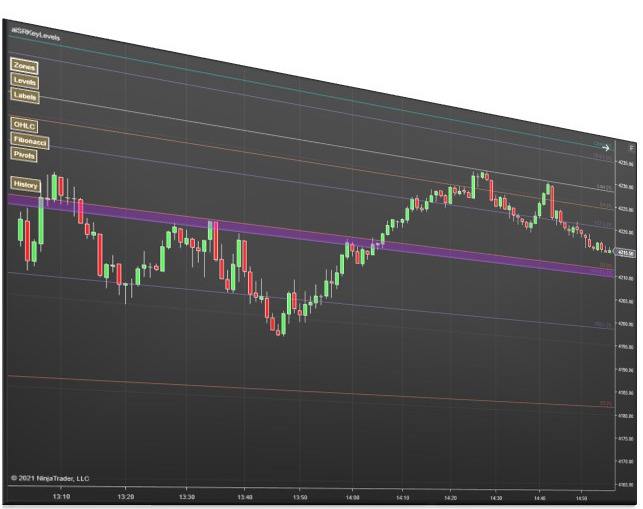Image resolution: width=643 pixels, height=509 pixels.
Task: Click the 4235.00 price axis label
Action: (x=626, y=163)
